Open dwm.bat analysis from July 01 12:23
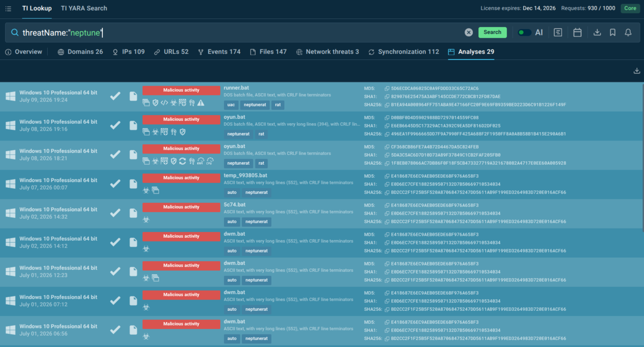The image size is (644, 347). click(234, 263)
